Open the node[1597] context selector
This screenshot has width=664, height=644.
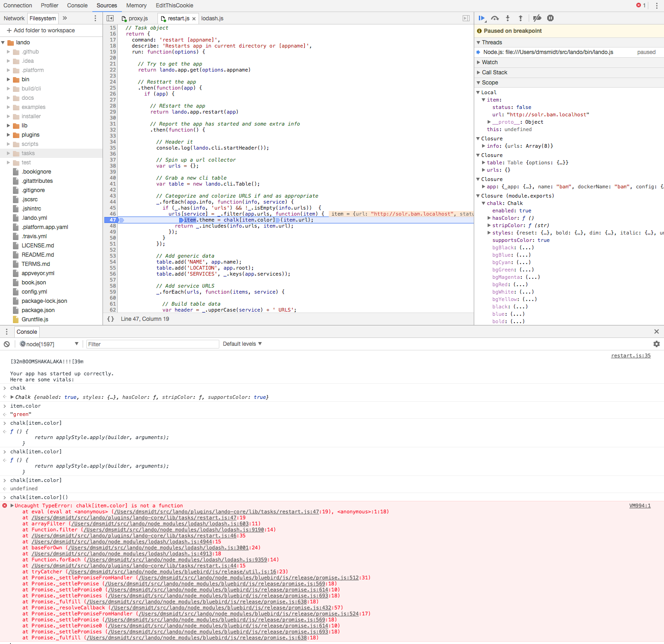[48, 343]
